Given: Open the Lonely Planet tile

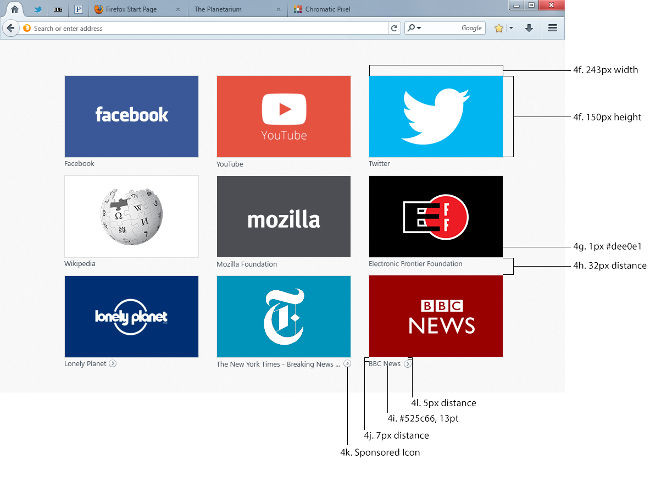Looking at the screenshot, I should tap(131, 316).
